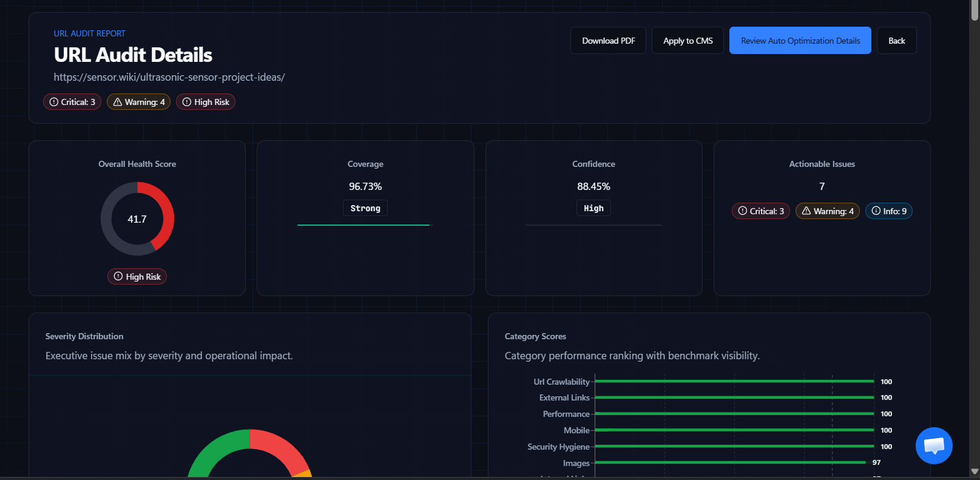
Task: Click the scrollbar down arrow
Action: point(975,472)
